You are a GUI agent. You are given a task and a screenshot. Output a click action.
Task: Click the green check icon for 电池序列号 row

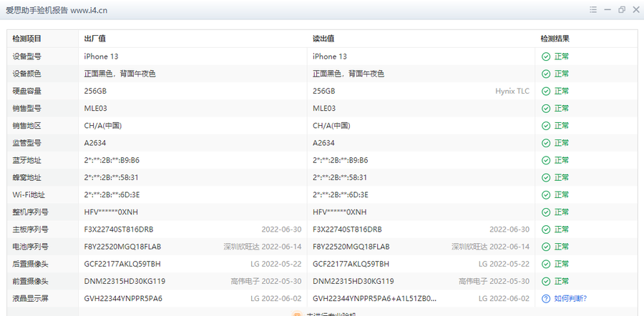pos(546,247)
